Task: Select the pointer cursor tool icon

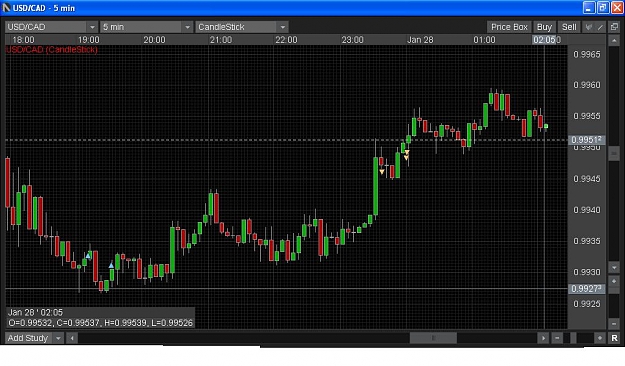Action: pyautogui.click(x=588, y=27)
